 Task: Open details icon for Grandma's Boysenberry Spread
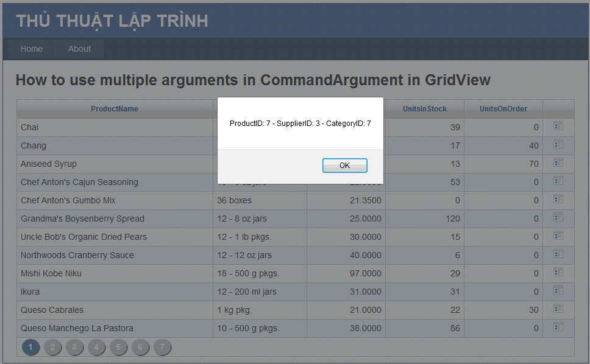[x=558, y=217]
